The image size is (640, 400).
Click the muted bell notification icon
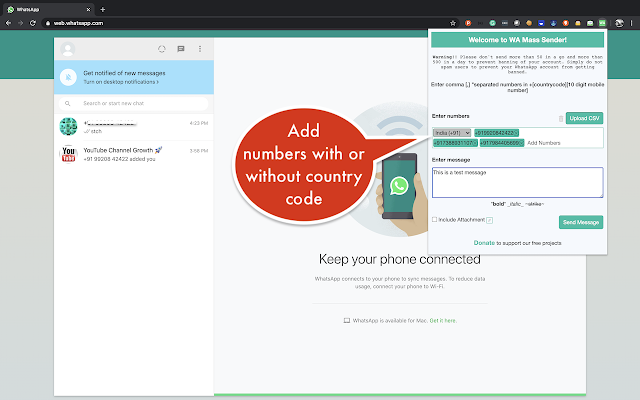(68, 77)
